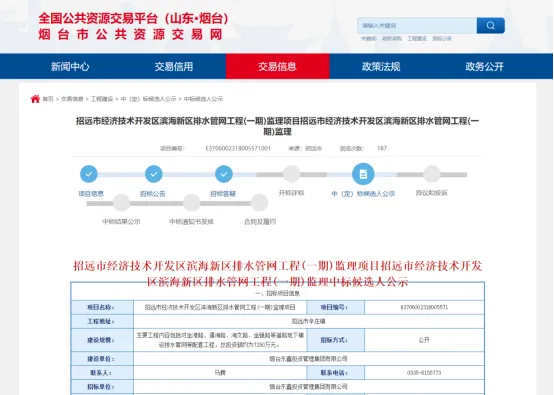This screenshot has height=395, width=554.
Task: Go to 工程建设 in the breadcrumb
Action: pos(102,99)
